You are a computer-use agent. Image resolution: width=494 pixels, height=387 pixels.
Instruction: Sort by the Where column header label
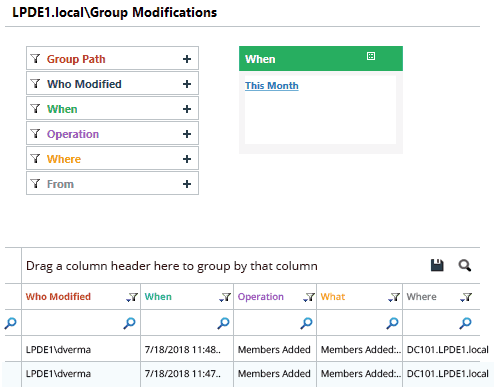[421, 297]
